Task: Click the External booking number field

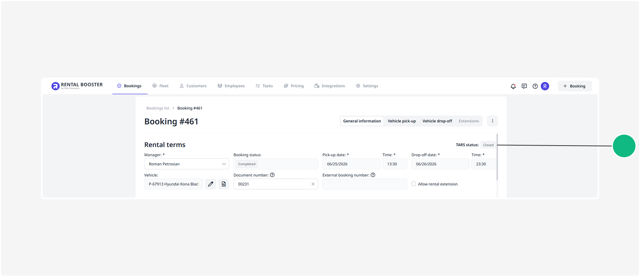Action: 365,184
